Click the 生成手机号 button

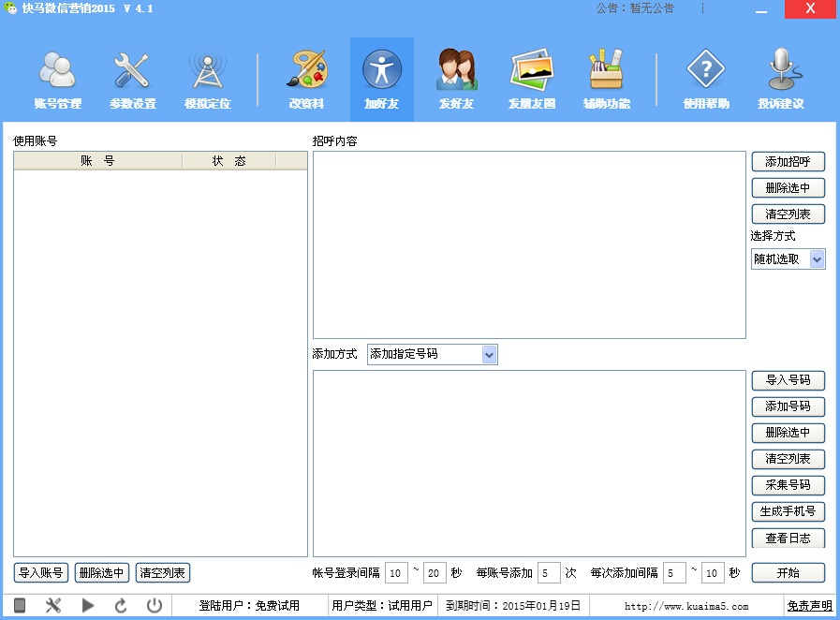coord(788,511)
